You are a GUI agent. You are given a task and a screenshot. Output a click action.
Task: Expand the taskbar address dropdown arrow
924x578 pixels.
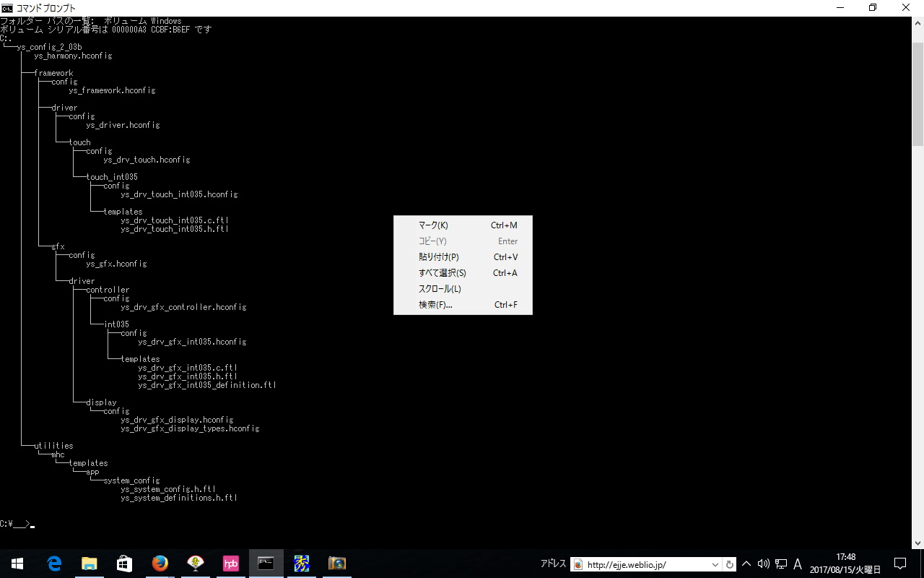(x=715, y=564)
